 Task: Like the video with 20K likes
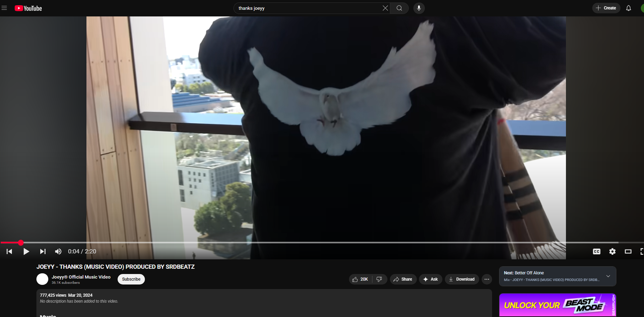(x=360, y=279)
